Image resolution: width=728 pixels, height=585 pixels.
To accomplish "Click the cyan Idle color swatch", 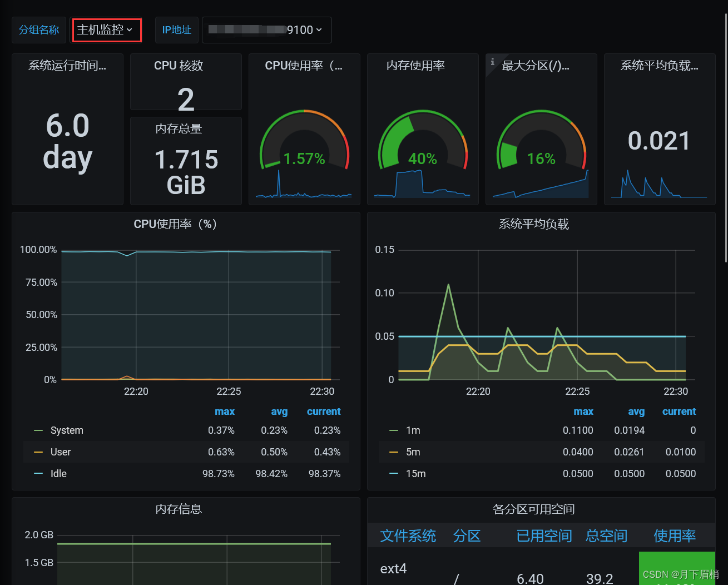I will (x=38, y=474).
